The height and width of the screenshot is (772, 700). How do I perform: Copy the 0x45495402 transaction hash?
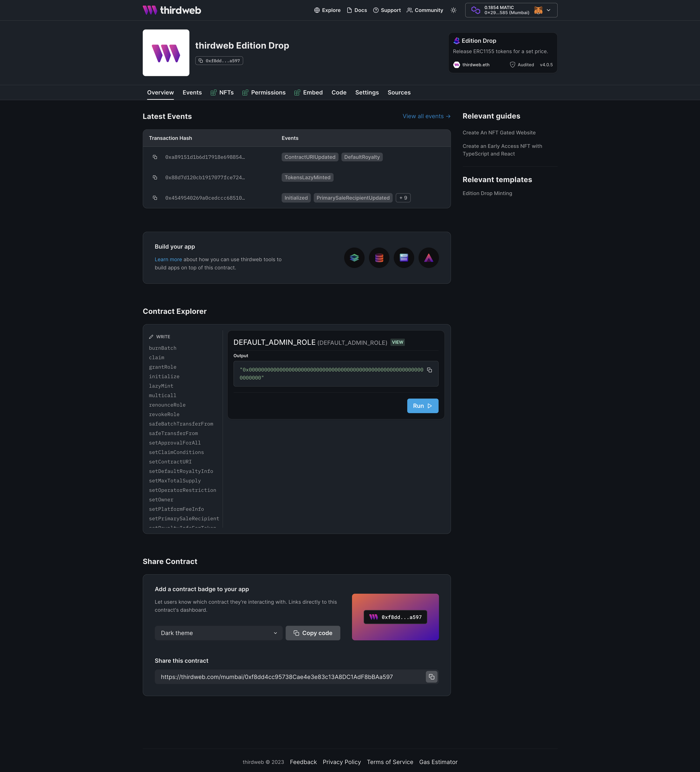(155, 198)
